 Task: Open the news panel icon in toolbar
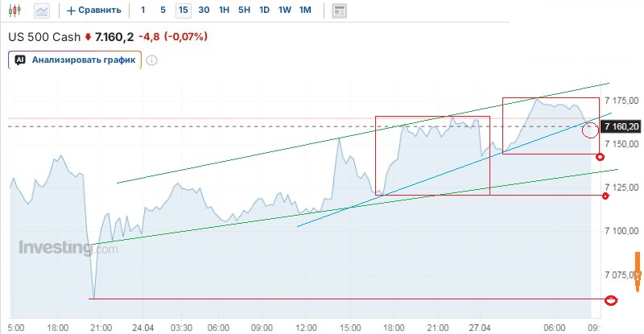339,10
